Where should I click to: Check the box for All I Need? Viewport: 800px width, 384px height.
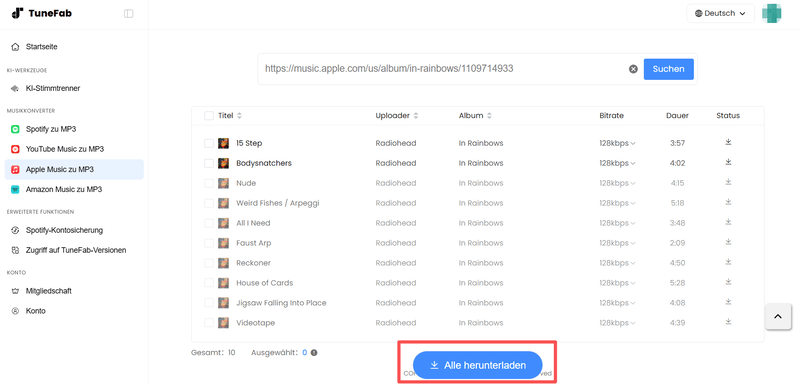(x=209, y=223)
